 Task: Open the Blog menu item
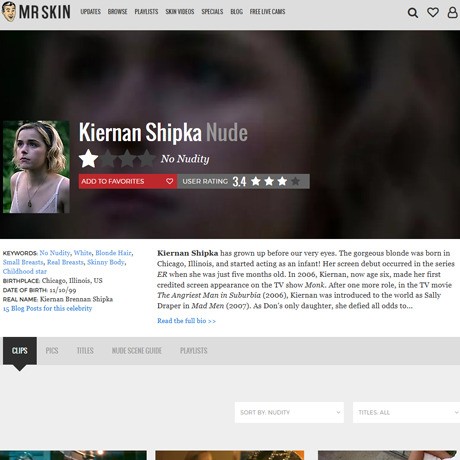pos(236,12)
